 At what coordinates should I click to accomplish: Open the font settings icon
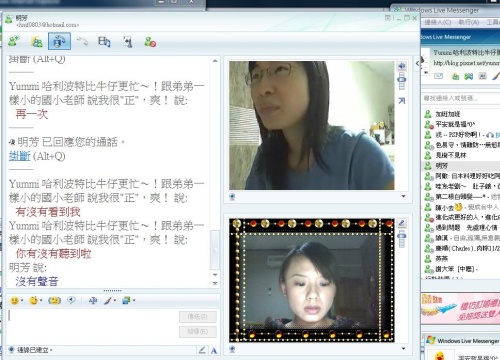[93, 300]
